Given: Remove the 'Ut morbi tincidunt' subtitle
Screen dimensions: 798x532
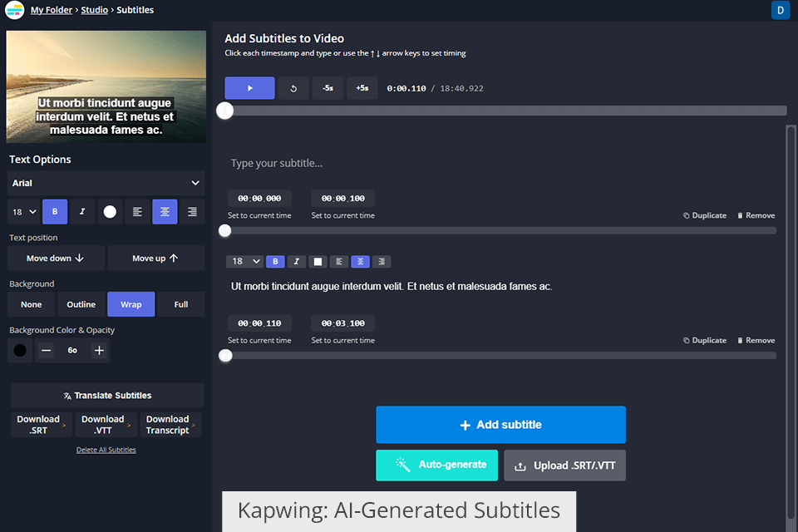Looking at the screenshot, I should pos(756,340).
